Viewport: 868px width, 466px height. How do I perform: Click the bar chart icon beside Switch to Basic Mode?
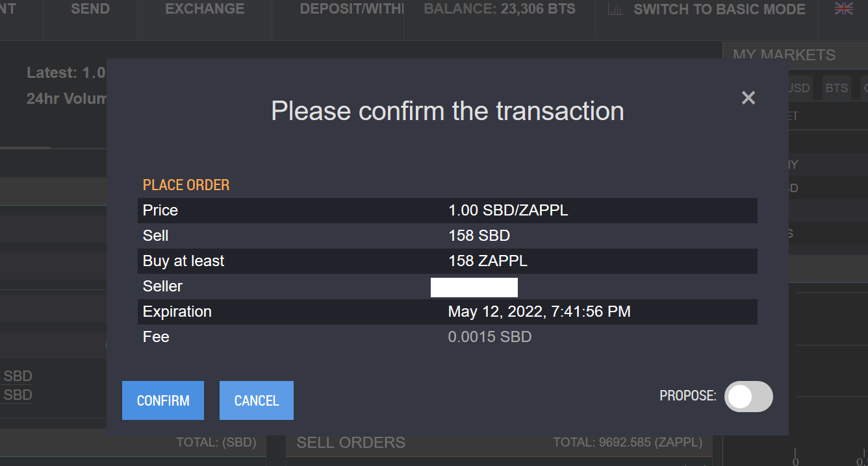(x=615, y=9)
